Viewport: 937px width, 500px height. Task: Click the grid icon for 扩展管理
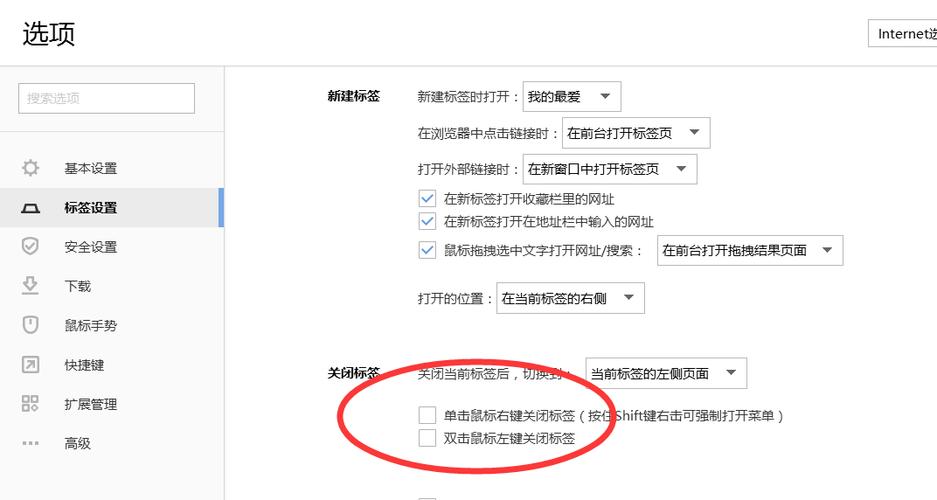[x=30, y=404]
